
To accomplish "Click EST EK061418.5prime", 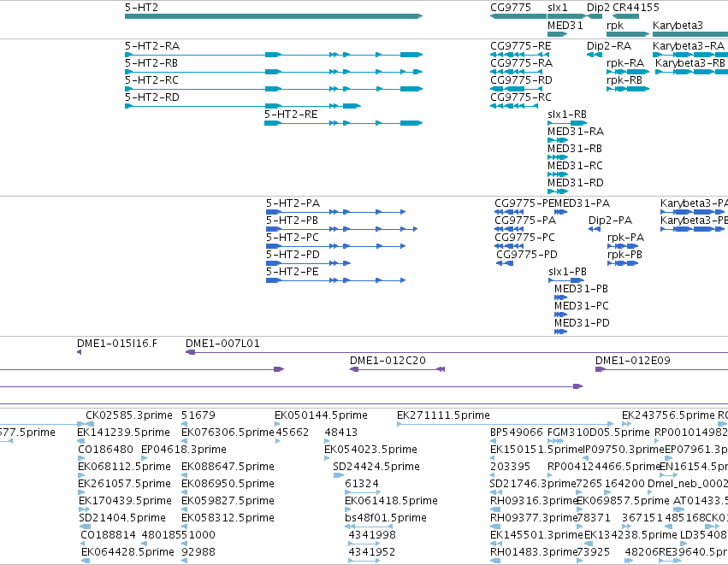I will (x=348, y=509).
